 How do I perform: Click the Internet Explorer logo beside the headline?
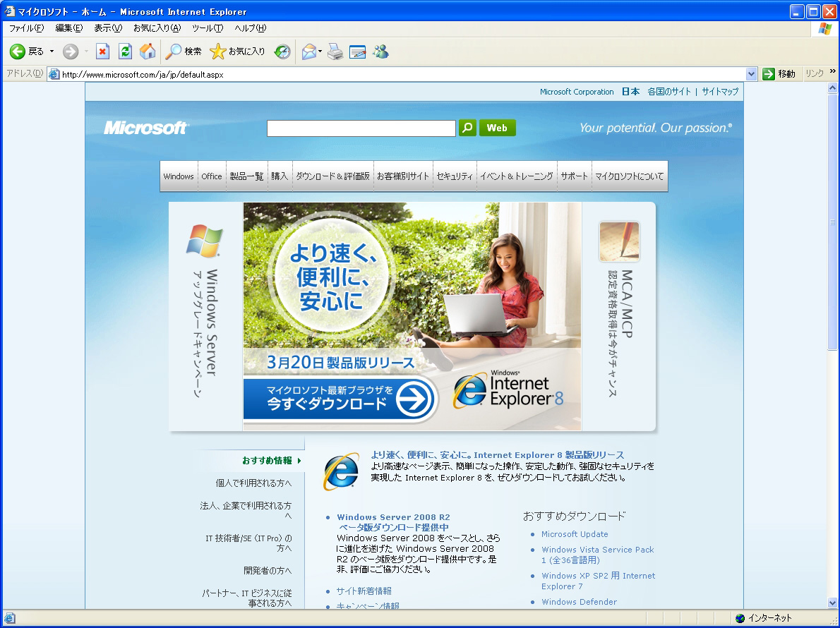tap(341, 471)
